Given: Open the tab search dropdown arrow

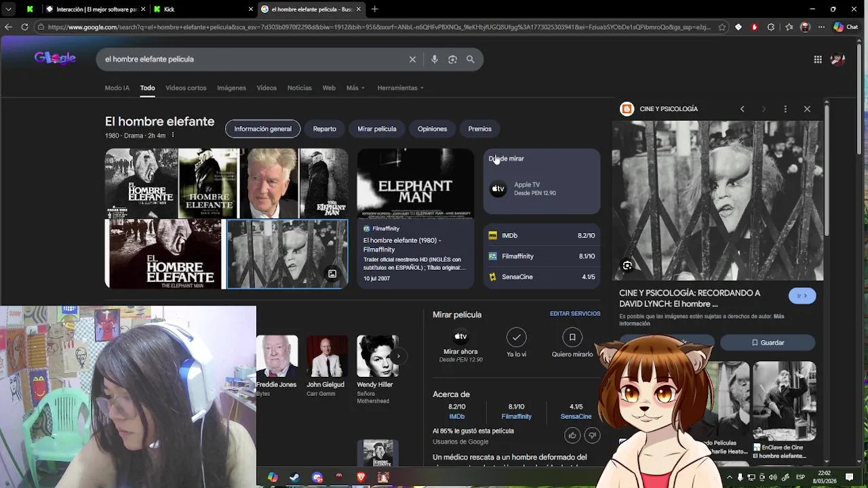Looking at the screenshot, I should [8, 9].
